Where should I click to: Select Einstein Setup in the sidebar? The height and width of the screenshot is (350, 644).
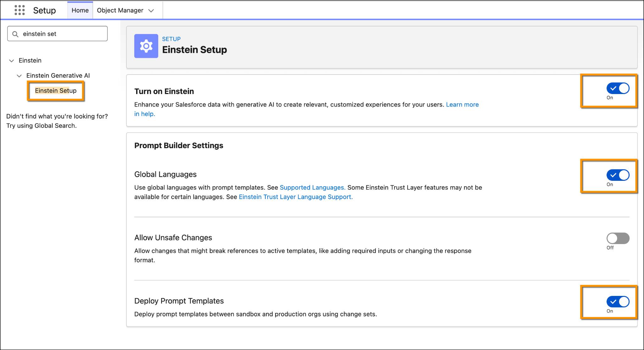(56, 91)
